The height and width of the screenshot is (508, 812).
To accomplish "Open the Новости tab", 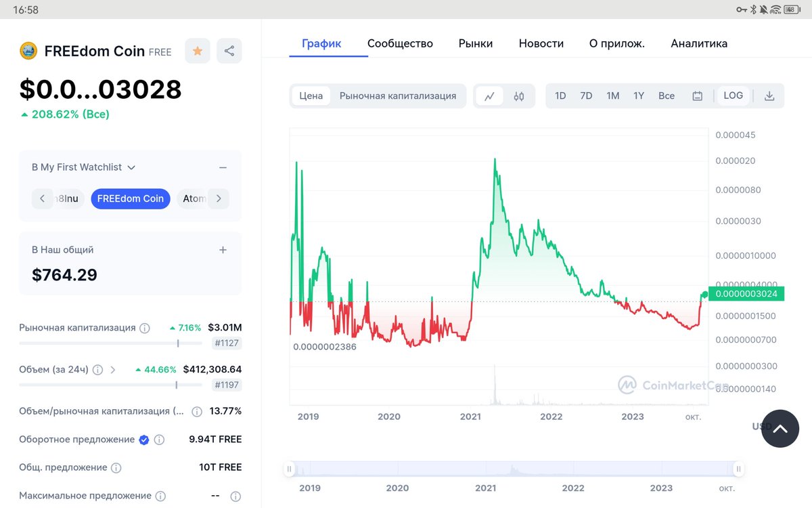I will tap(541, 43).
